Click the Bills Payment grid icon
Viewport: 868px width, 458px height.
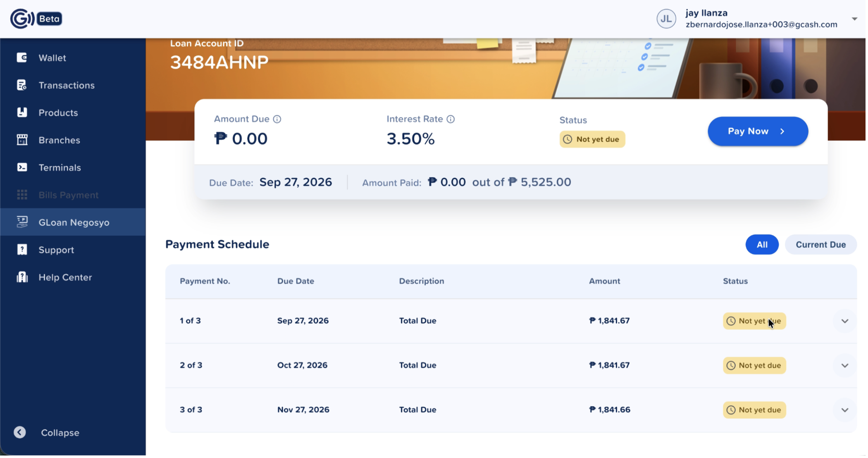coord(22,195)
